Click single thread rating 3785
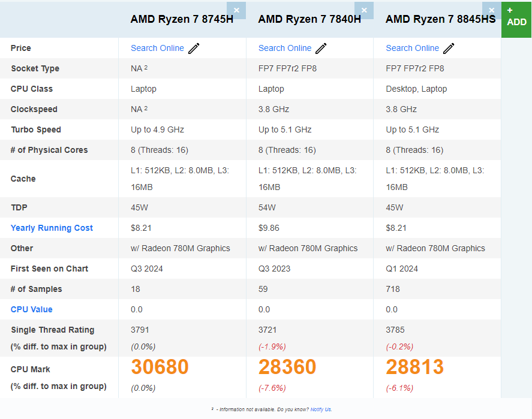The width and height of the screenshot is (532, 419). coord(395,330)
